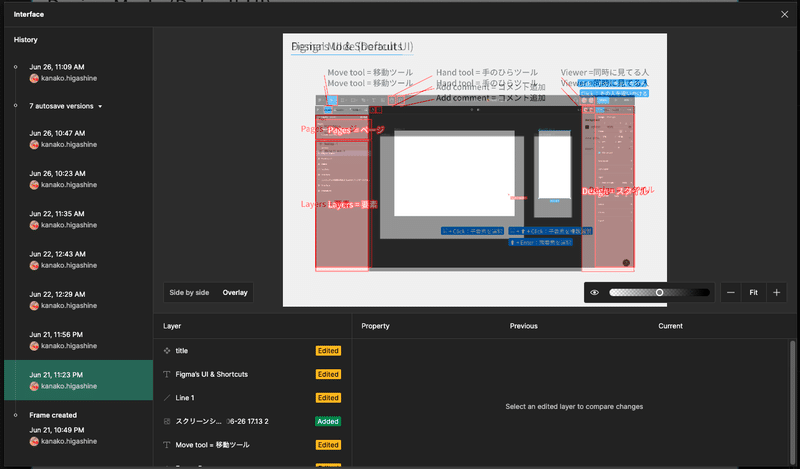The width and height of the screenshot is (800, 469).
Task: Select the Move tool = 移動ツール layer
Action: pos(252,445)
